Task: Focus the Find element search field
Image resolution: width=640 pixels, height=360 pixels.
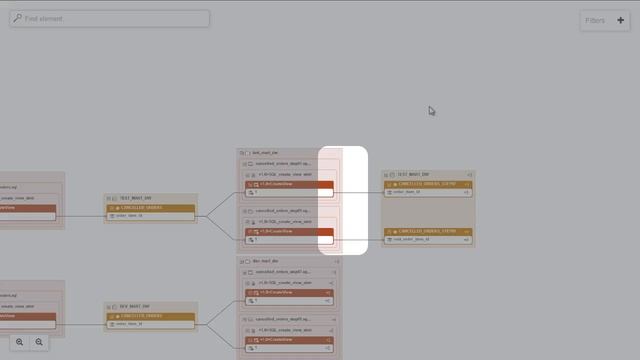Action: tap(109, 19)
